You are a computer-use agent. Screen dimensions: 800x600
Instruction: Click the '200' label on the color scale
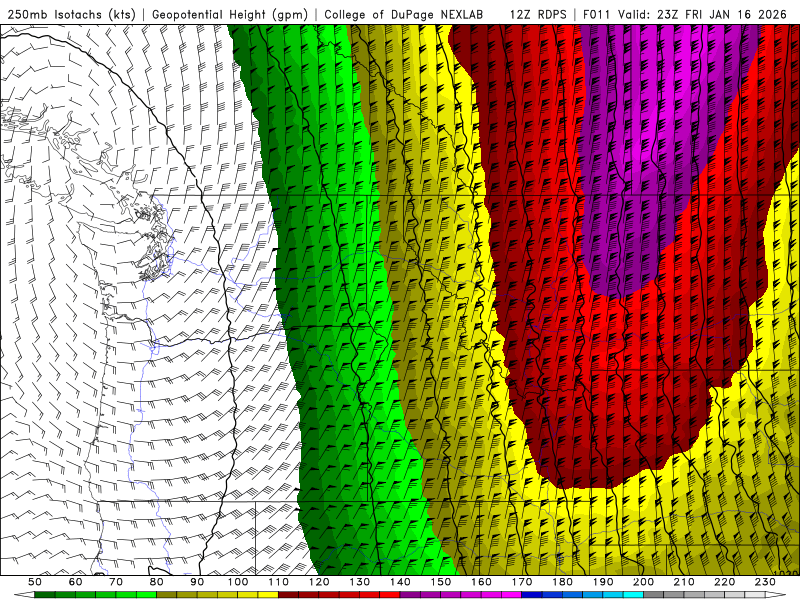coord(643,582)
